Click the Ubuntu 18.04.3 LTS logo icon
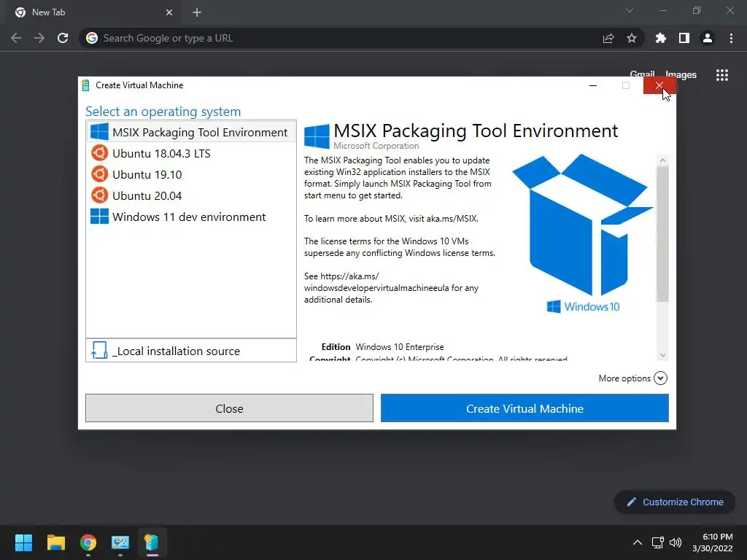The height and width of the screenshot is (560, 747). [99, 153]
